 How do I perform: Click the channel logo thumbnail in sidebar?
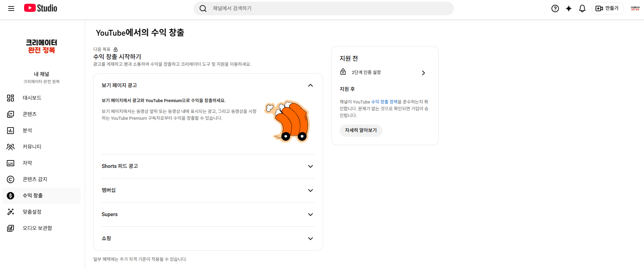point(41,46)
